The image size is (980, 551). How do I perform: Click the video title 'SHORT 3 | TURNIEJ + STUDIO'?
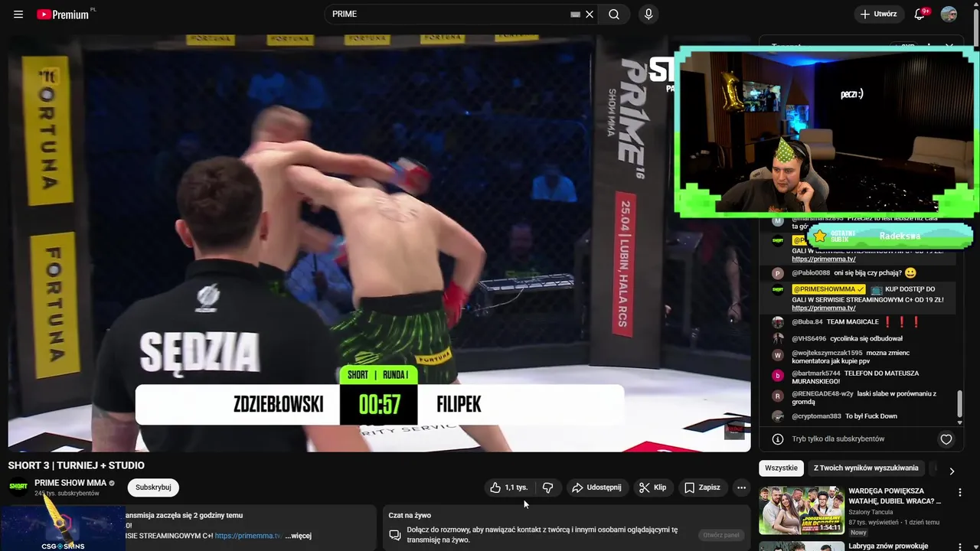pos(77,465)
